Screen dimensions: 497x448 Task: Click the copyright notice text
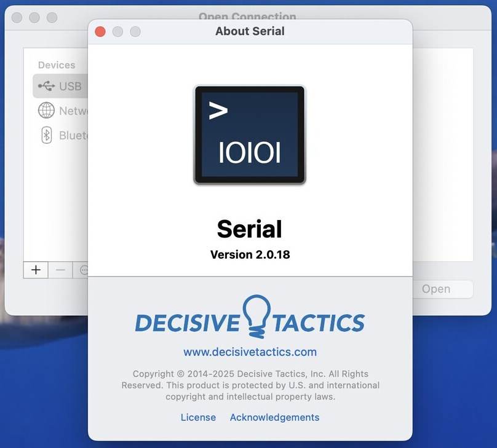click(250, 385)
